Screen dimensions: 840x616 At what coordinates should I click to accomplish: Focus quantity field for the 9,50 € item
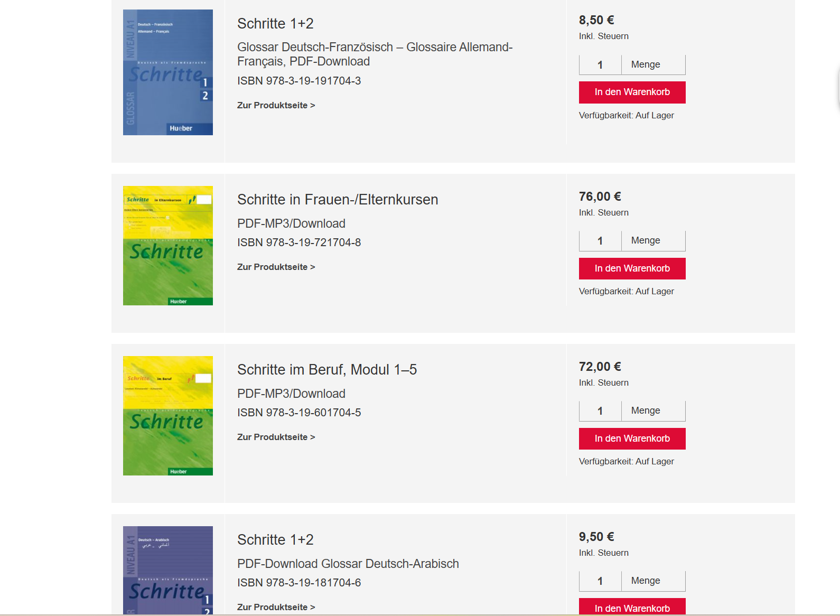click(x=600, y=581)
